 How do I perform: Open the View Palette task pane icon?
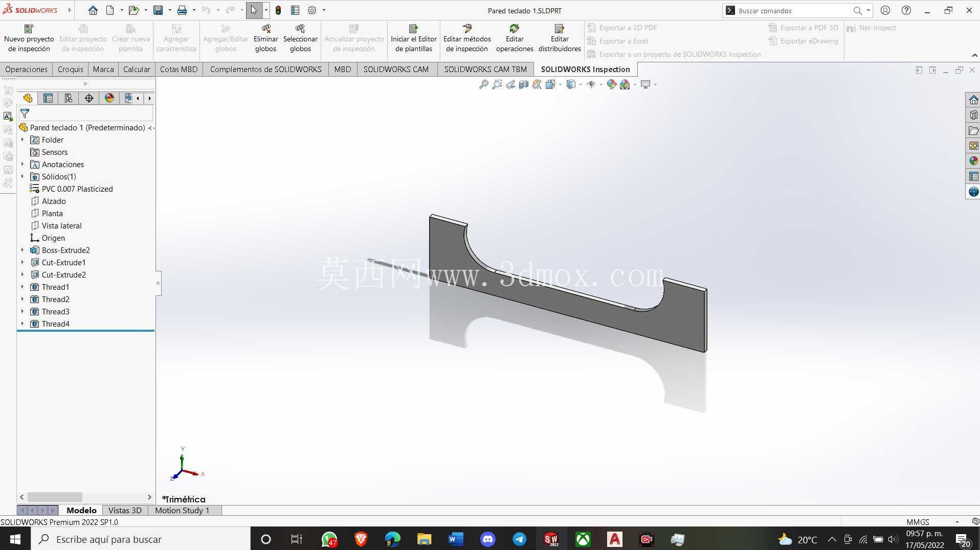(973, 146)
